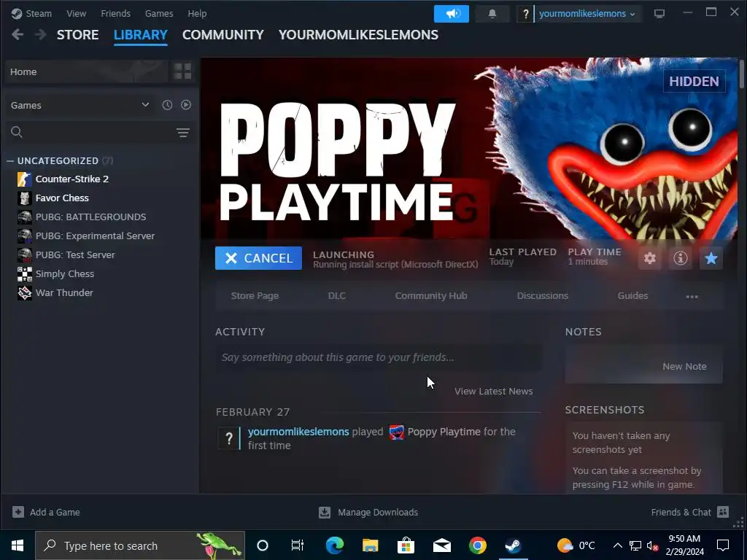
Task: Select PUBG: BATTLEGROUNDS in library list
Action: (91, 217)
